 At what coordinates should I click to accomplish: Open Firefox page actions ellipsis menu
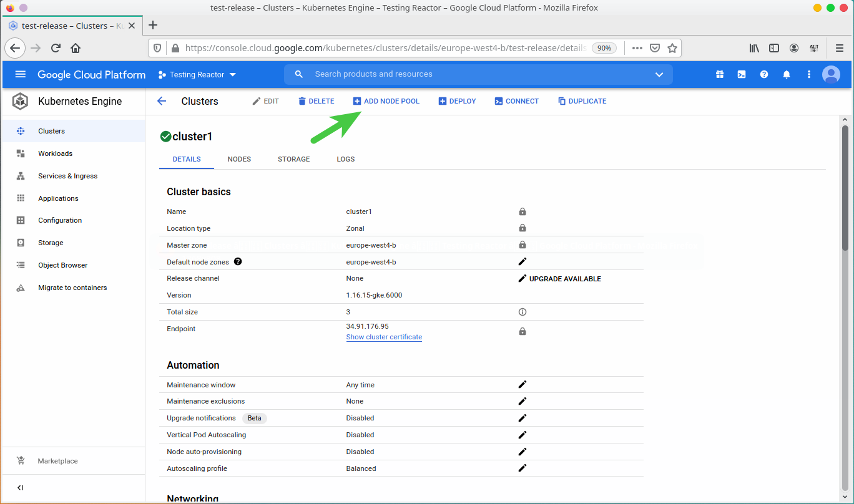tap(637, 48)
